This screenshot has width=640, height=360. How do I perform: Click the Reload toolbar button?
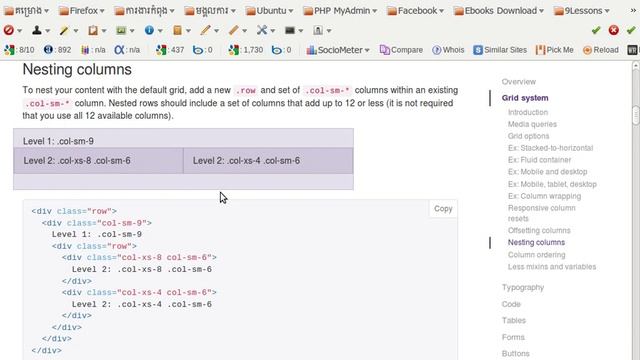(601, 50)
